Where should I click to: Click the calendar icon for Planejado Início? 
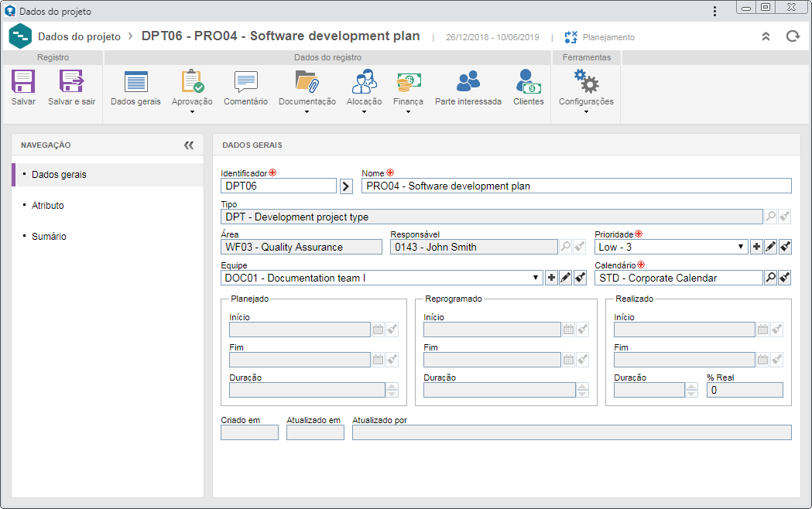[x=378, y=330]
